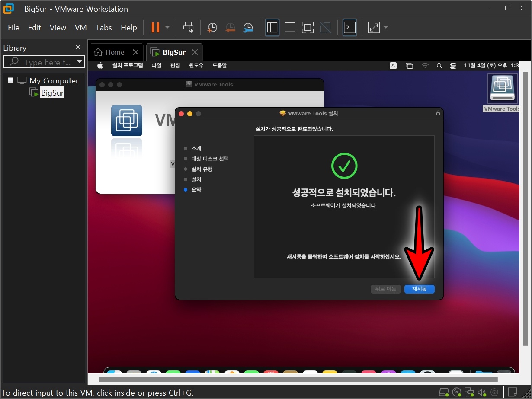
Task: Click the 재시동 restart button
Action: tap(419, 289)
